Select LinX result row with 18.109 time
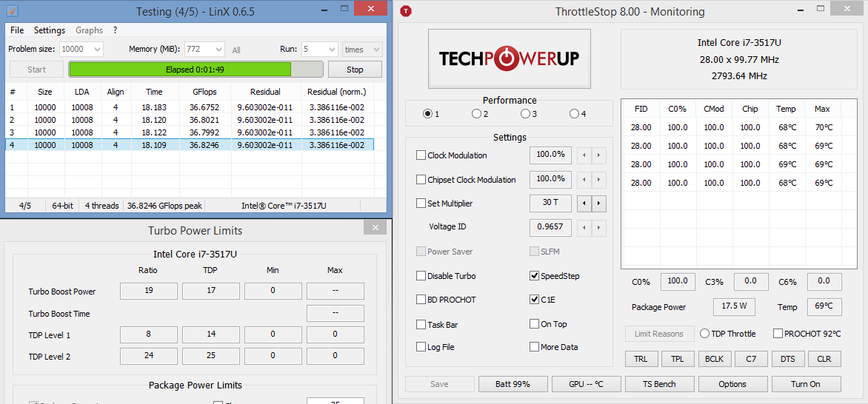The height and width of the screenshot is (404, 868). coord(190,145)
